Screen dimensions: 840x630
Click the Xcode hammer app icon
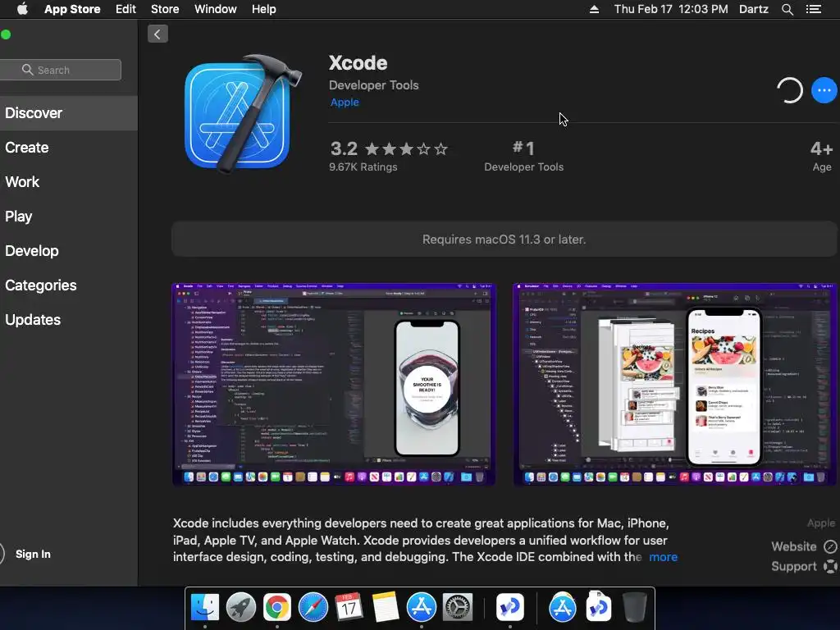coord(242,113)
